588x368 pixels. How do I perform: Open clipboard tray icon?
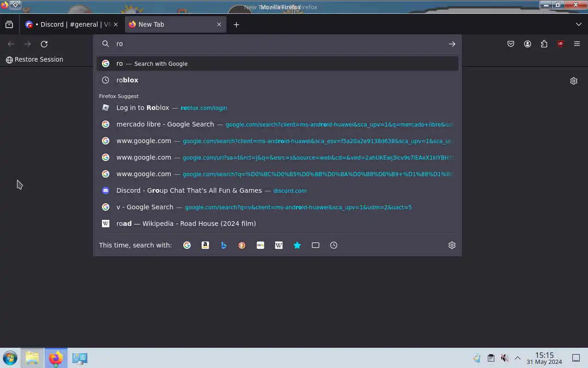(491, 358)
